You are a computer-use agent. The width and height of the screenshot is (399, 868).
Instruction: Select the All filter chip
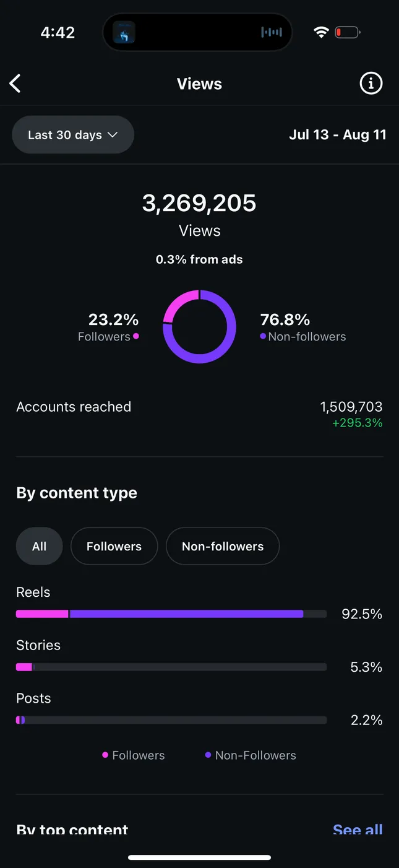[39, 546]
